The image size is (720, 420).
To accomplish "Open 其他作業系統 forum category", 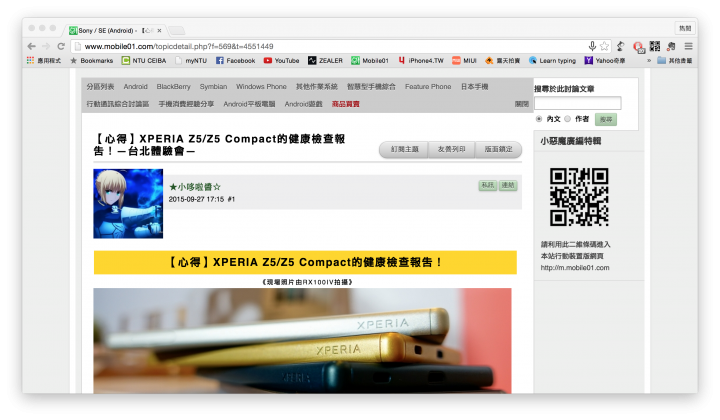I will 316,86.
